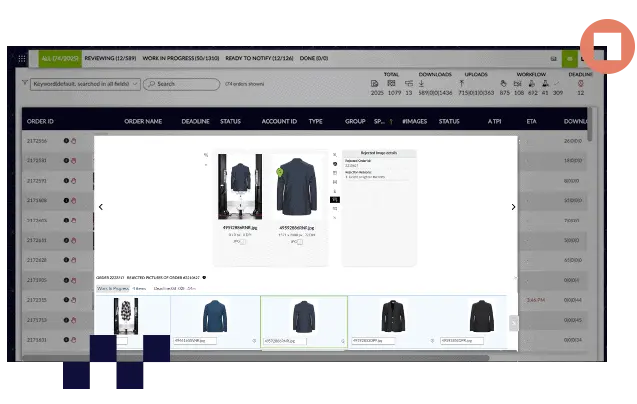Click the filter funnel icon
This screenshot has height=404, width=637.
[x=25, y=83]
